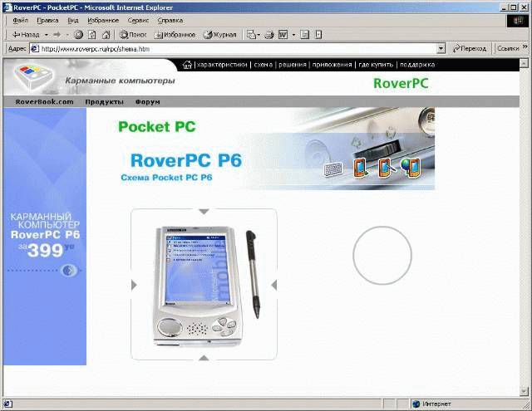Click the Windows logo throbber
This screenshot has width=532, height=411.
tap(518, 21)
